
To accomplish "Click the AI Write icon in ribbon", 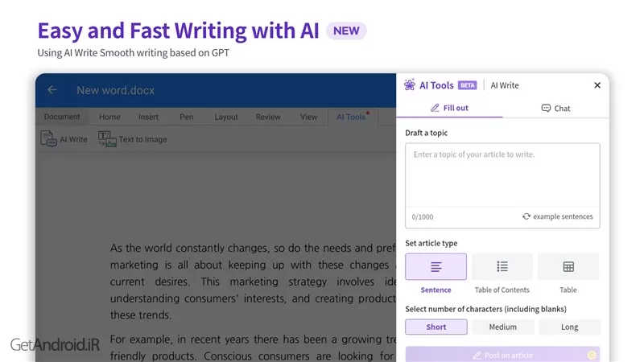I will (49, 139).
